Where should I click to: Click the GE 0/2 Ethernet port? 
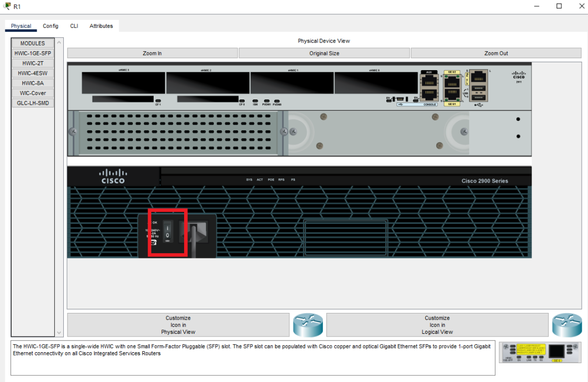click(x=451, y=81)
